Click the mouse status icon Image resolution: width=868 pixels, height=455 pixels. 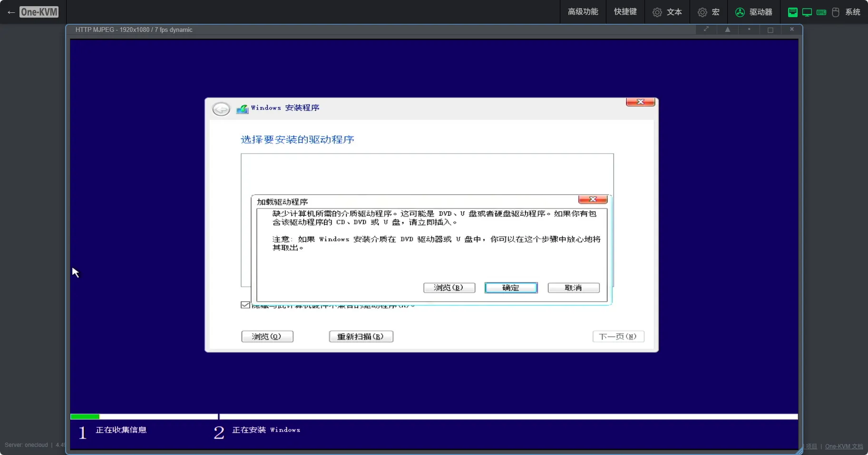835,12
